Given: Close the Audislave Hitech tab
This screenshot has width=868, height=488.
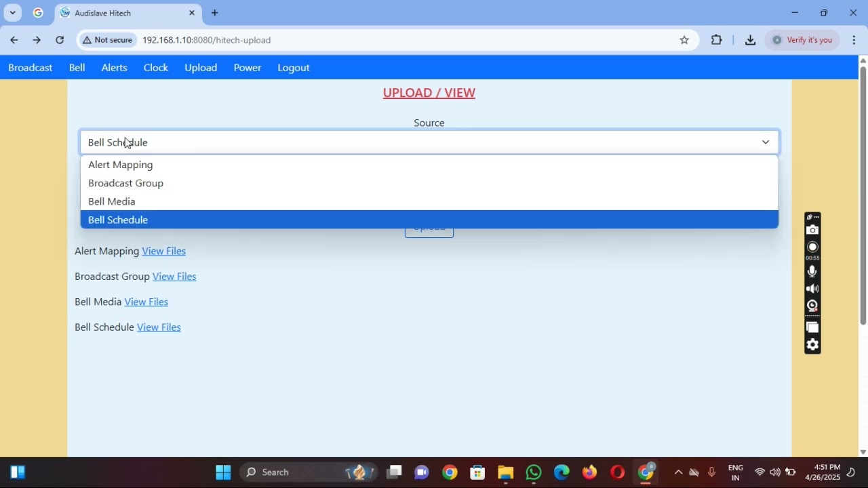Looking at the screenshot, I should point(192,13).
